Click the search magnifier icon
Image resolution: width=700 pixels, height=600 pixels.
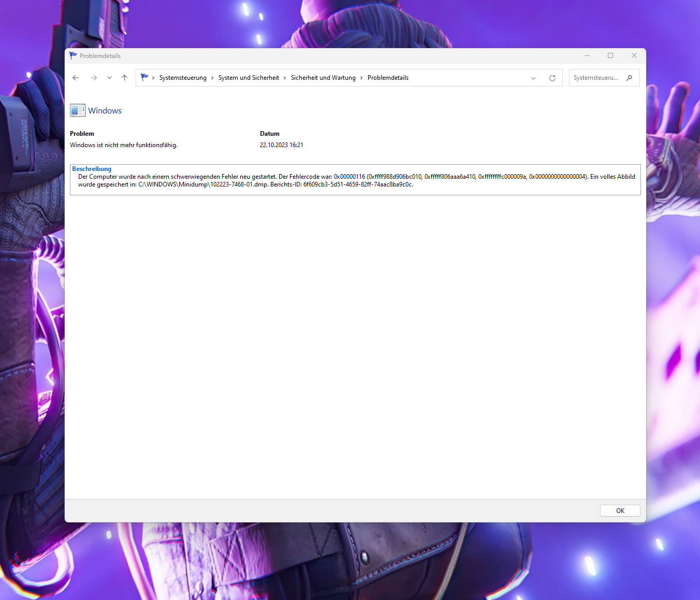(x=630, y=78)
